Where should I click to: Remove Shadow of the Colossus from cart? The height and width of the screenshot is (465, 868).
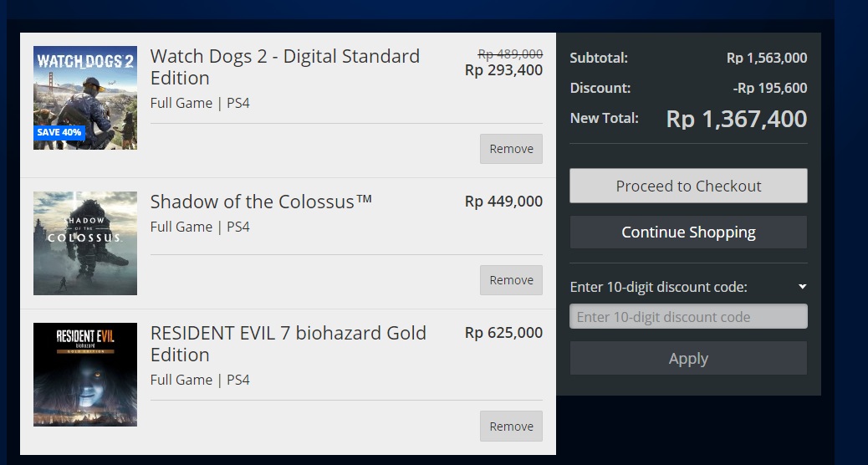511,280
